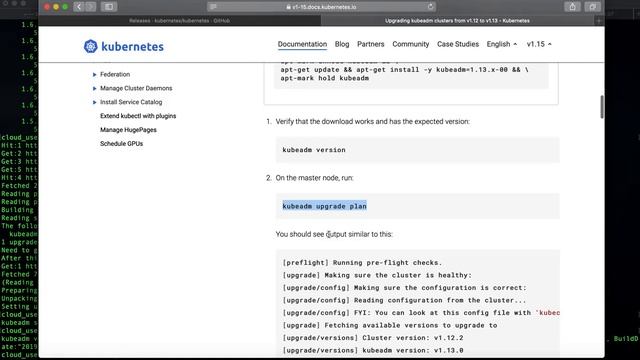640x360 pixels.
Task: Click Cluster version: v1.12.2 output line
Action: click(x=373, y=338)
